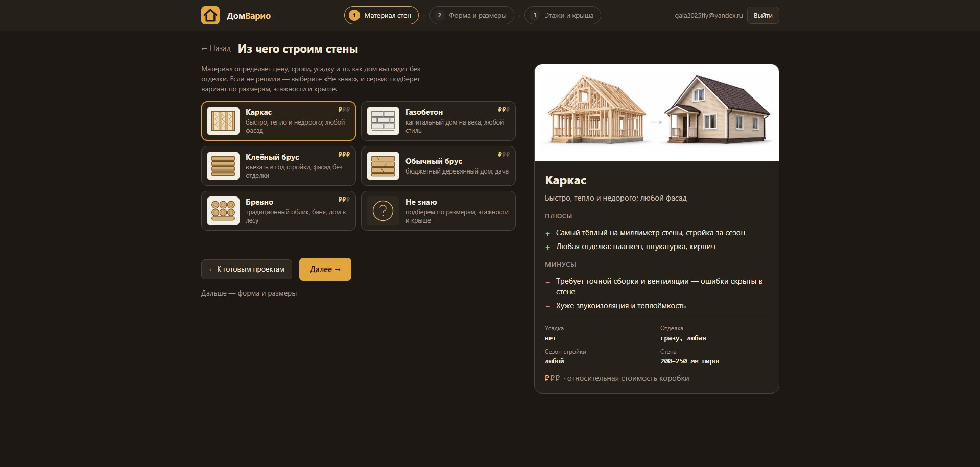The image size is (980, 467).
Task: Click 'Дальше — форма и размеры' hint
Action: (249, 293)
